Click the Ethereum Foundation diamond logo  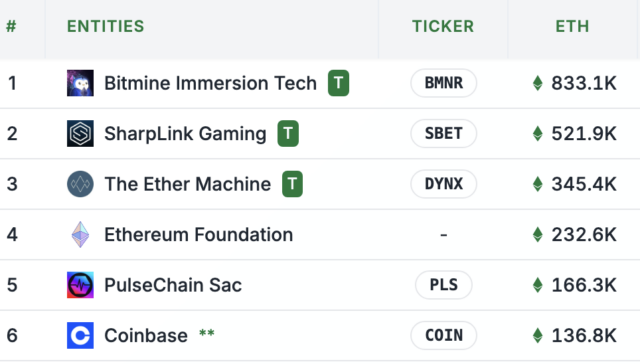click(x=80, y=235)
